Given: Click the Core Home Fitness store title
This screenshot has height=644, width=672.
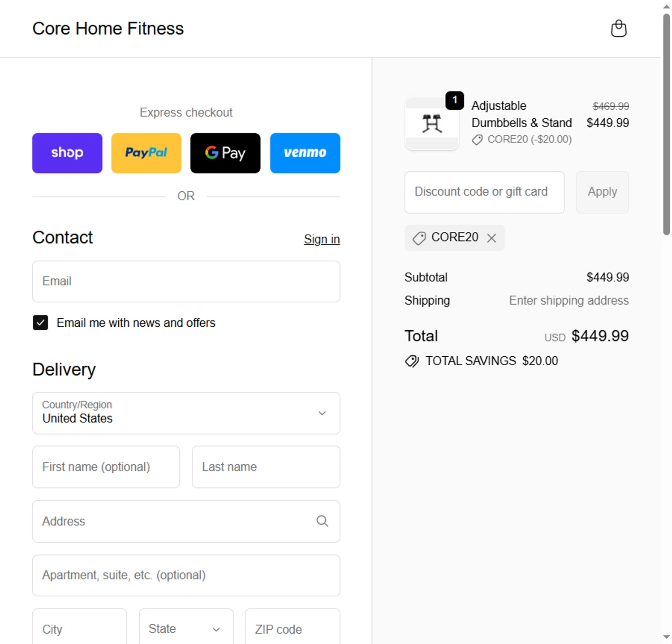Looking at the screenshot, I should [108, 29].
